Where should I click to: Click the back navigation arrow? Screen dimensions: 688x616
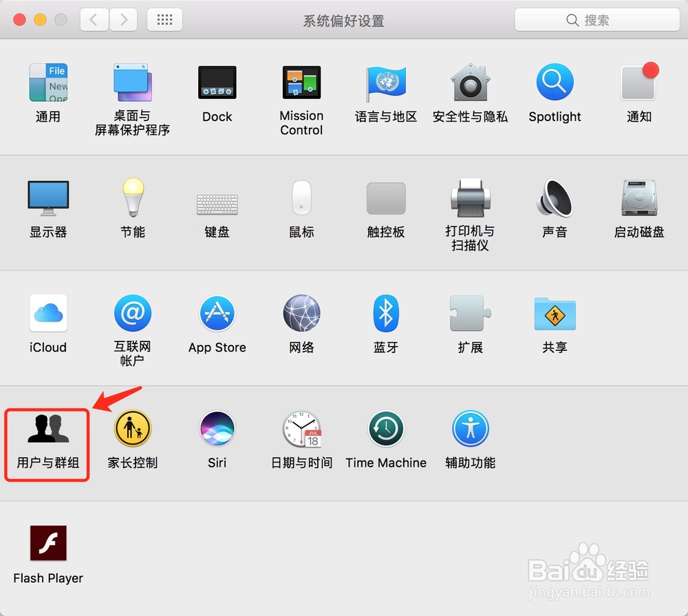pos(94,19)
